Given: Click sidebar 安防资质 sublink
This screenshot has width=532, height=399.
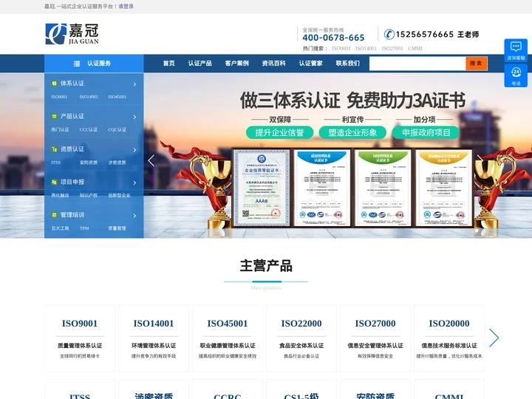Looking at the screenshot, I should click(89, 163).
